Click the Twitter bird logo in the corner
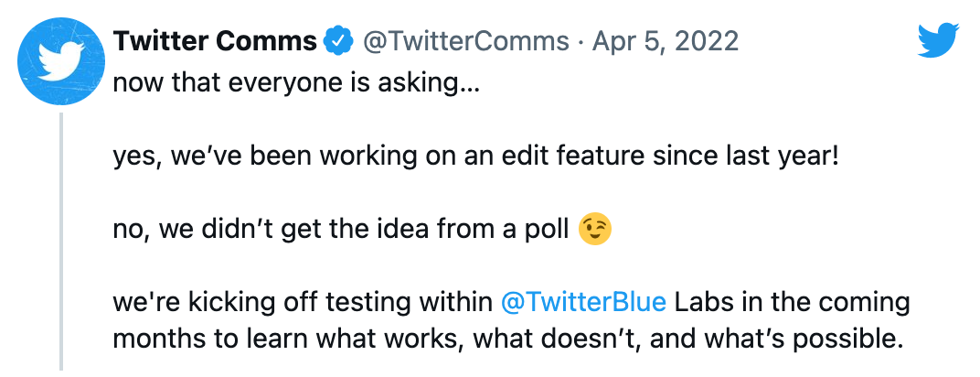980x377 pixels. (938, 40)
